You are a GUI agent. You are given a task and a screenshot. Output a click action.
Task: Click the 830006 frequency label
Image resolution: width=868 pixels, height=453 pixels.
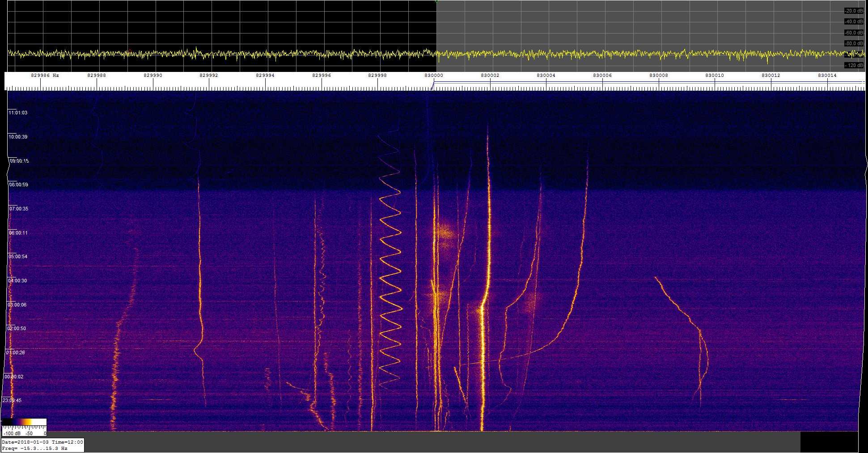point(602,75)
